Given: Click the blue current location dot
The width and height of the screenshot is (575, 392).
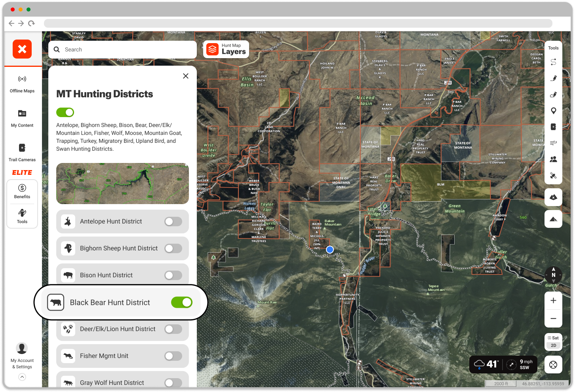Looking at the screenshot, I should [x=330, y=250].
